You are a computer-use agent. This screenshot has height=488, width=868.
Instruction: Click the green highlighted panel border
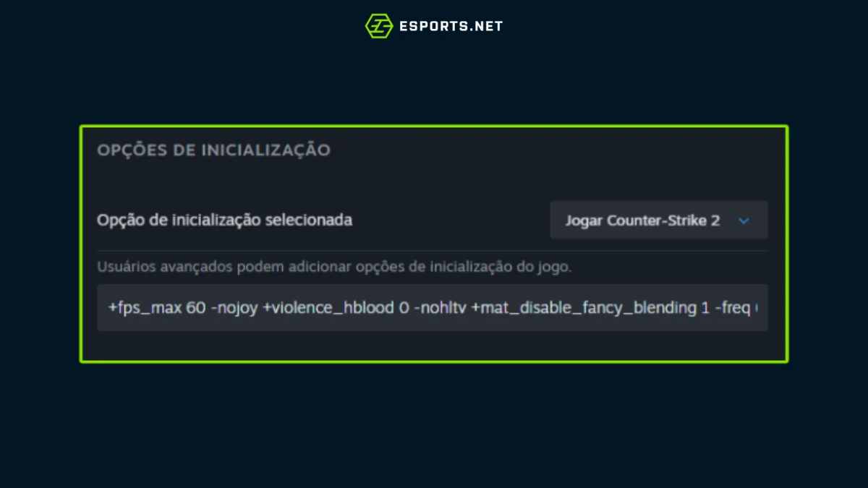[434, 124]
